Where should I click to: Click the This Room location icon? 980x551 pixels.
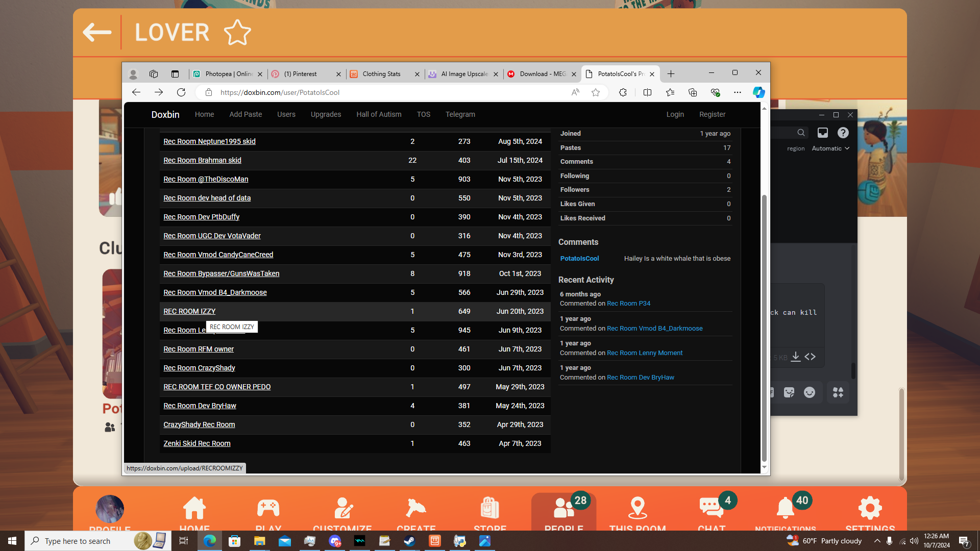point(637,509)
